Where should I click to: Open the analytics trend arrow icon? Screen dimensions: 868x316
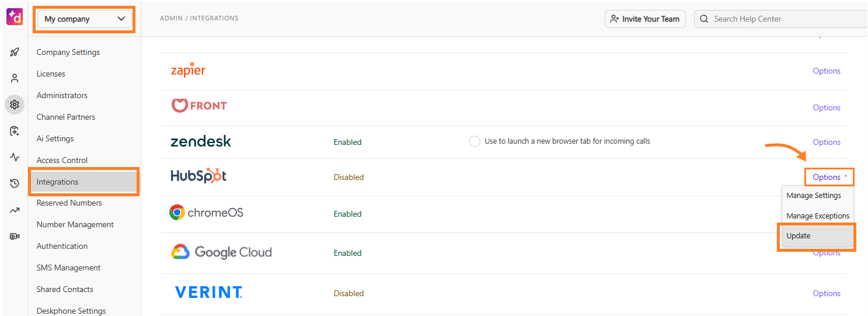tap(15, 210)
